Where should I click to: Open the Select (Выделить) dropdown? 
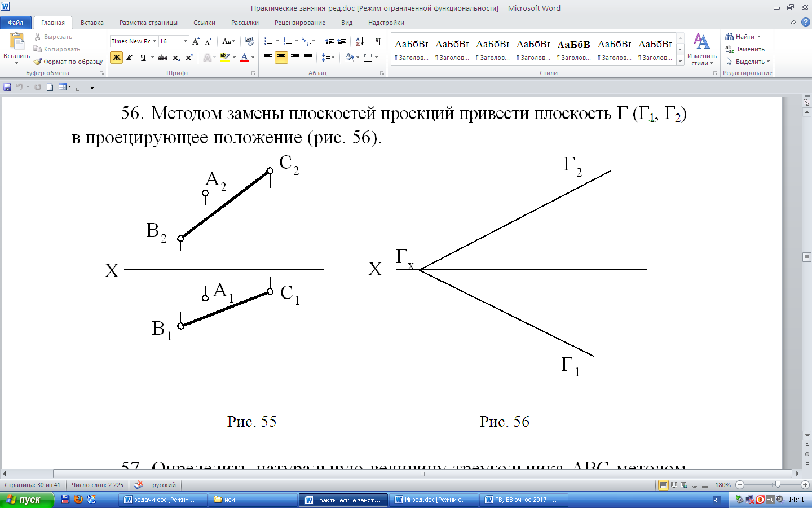point(748,62)
